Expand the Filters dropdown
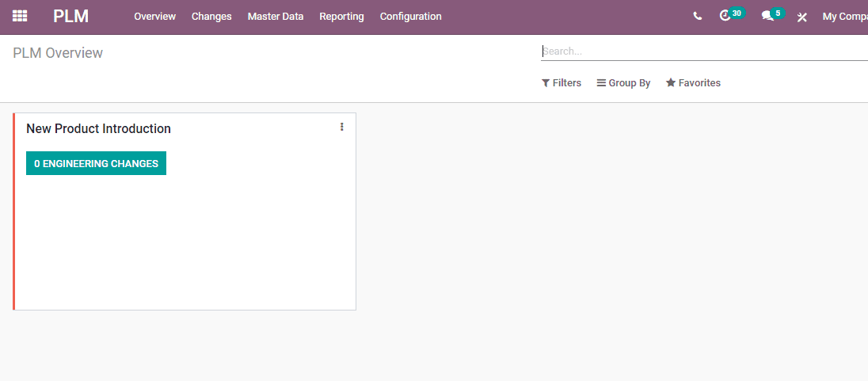The image size is (868, 381). 562,83
